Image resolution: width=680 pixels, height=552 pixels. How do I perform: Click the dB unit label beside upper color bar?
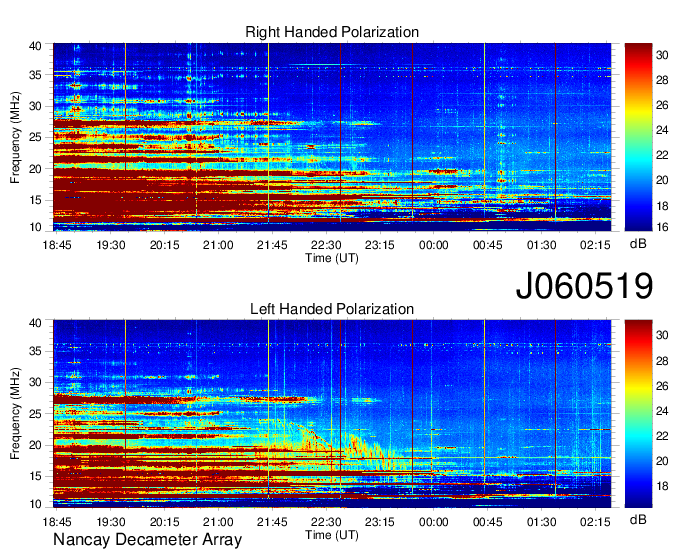coord(638,244)
